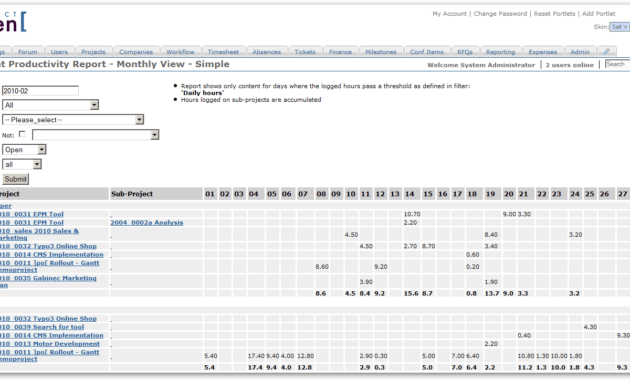Click the 10.70 hours cell

412,214
